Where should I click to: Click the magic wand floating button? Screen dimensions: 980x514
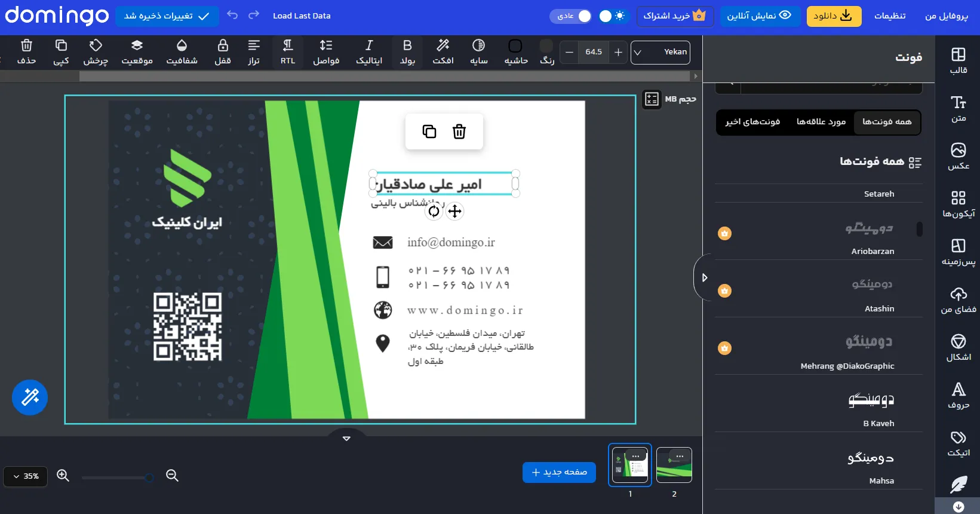tap(30, 397)
